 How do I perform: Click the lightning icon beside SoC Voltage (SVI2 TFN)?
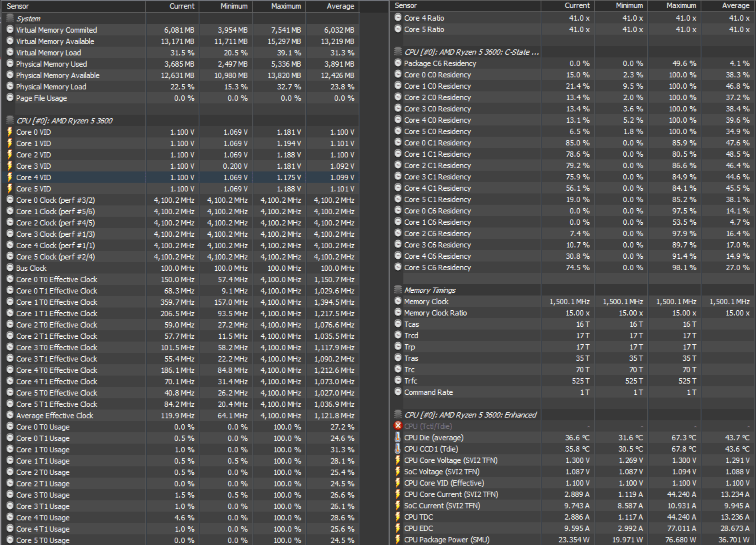[x=398, y=471]
